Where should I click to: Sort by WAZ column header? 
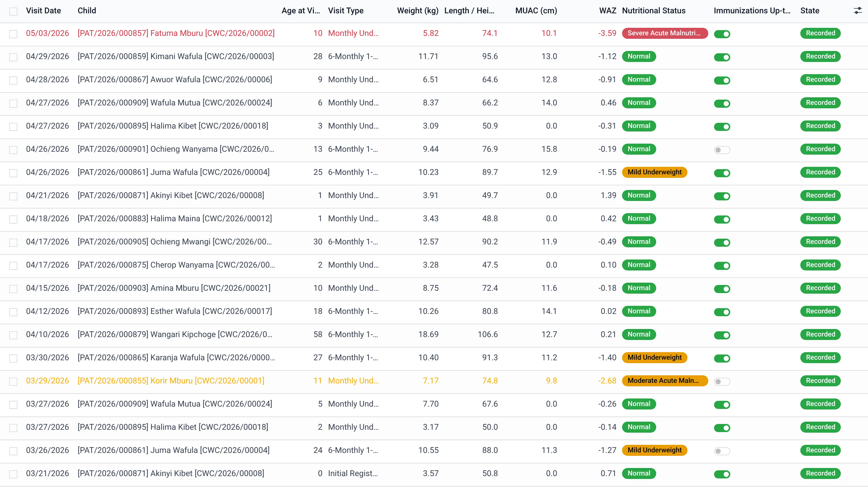608,10
